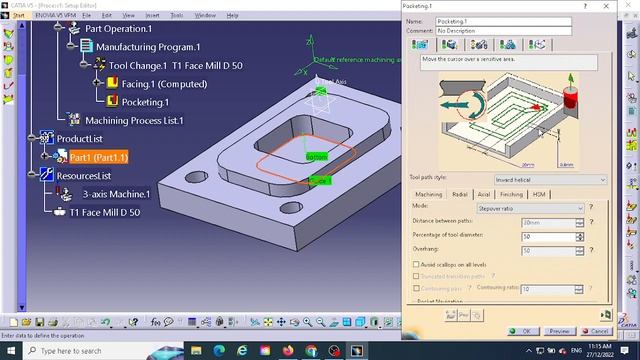
Task: Open the feeds and speeds tab icon
Action: (x=508, y=44)
